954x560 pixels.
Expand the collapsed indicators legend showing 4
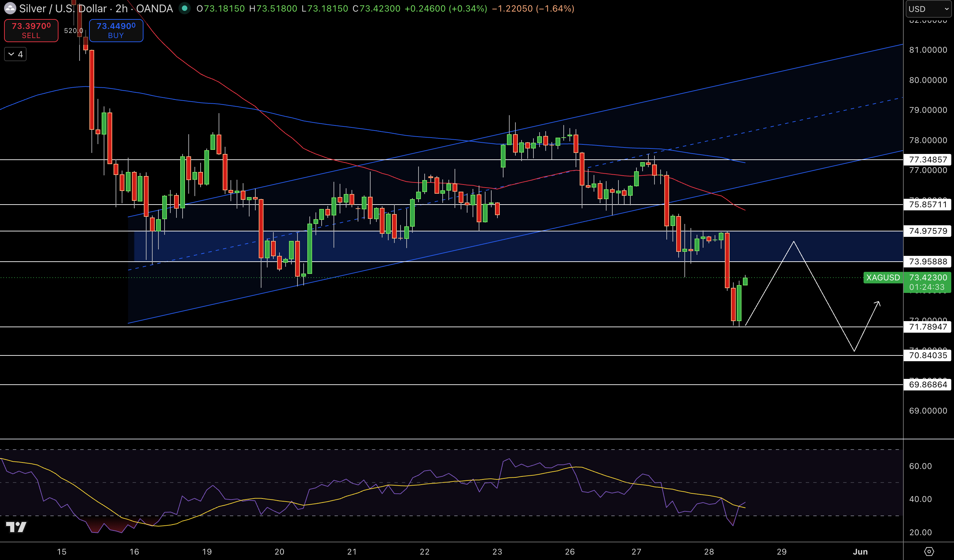pos(15,54)
